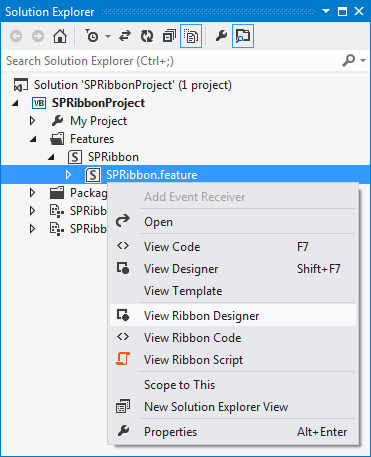Click the Features folder icon
Screen dimensions: 371x457
point(57,139)
